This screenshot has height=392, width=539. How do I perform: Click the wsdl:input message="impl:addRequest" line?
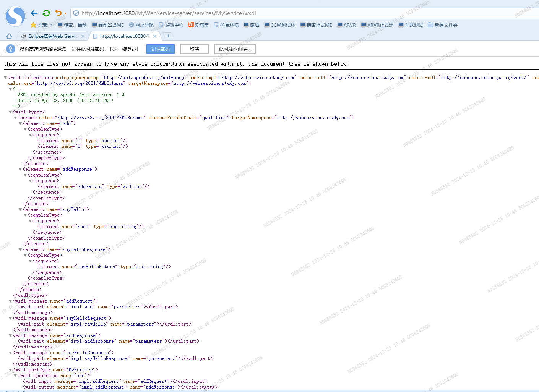tap(115, 381)
